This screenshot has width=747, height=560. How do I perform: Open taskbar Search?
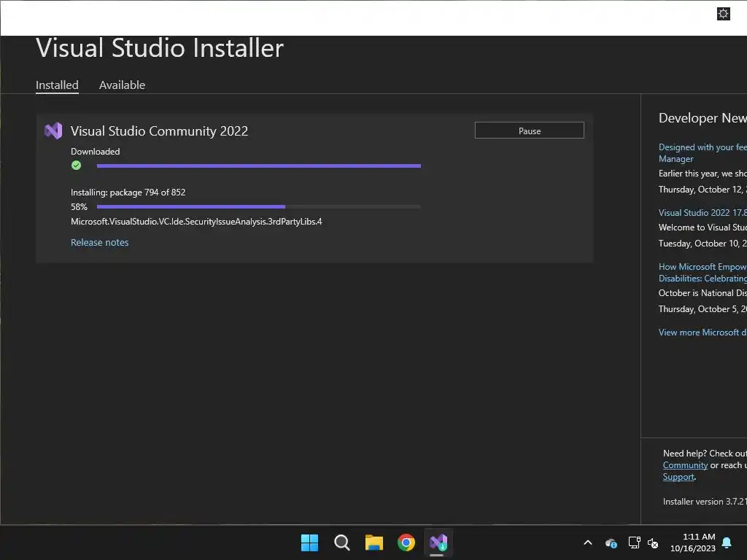pyautogui.click(x=341, y=542)
